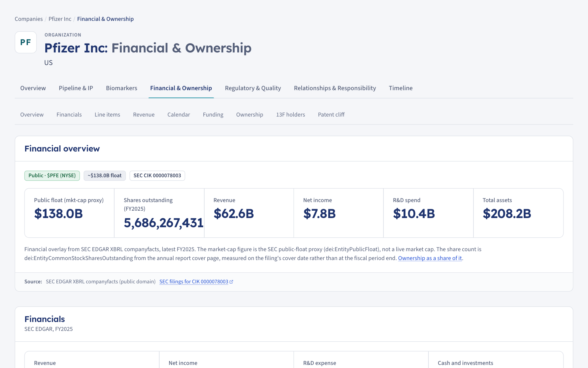Open the Biomarkers tab

pyautogui.click(x=122, y=88)
